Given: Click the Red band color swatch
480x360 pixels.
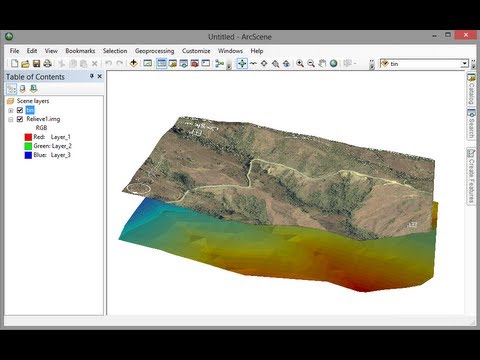Looking at the screenshot, I should (x=28, y=137).
